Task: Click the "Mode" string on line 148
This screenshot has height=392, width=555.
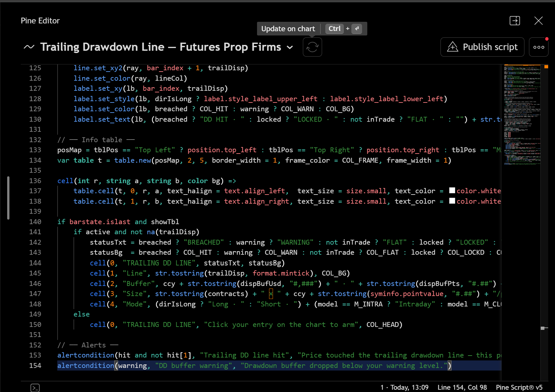Action: pyautogui.click(x=135, y=304)
